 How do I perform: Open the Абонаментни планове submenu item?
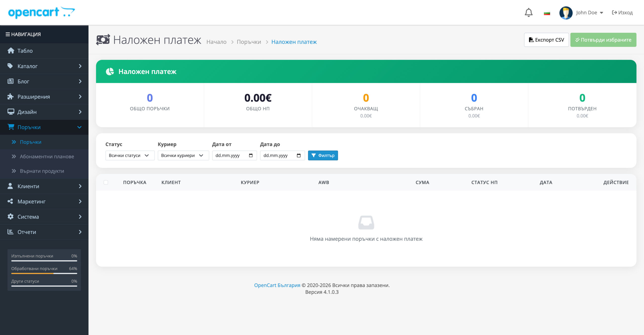(47, 156)
